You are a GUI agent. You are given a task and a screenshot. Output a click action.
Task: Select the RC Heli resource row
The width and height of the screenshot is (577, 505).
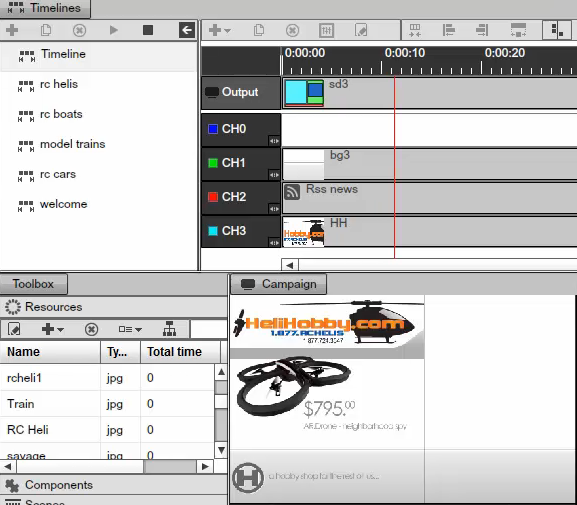(x=107, y=430)
